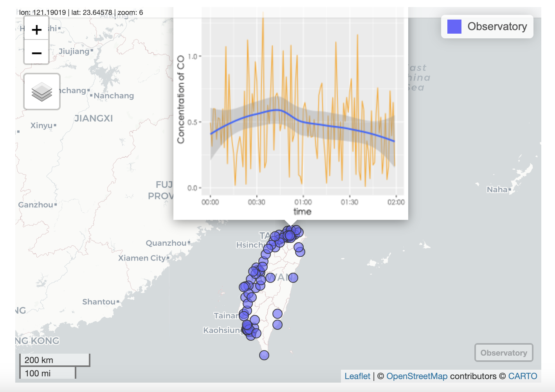Image resolution: width=555 pixels, height=392 pixels.
Task: Click the zoom out minus button
Action: (36, 52)
